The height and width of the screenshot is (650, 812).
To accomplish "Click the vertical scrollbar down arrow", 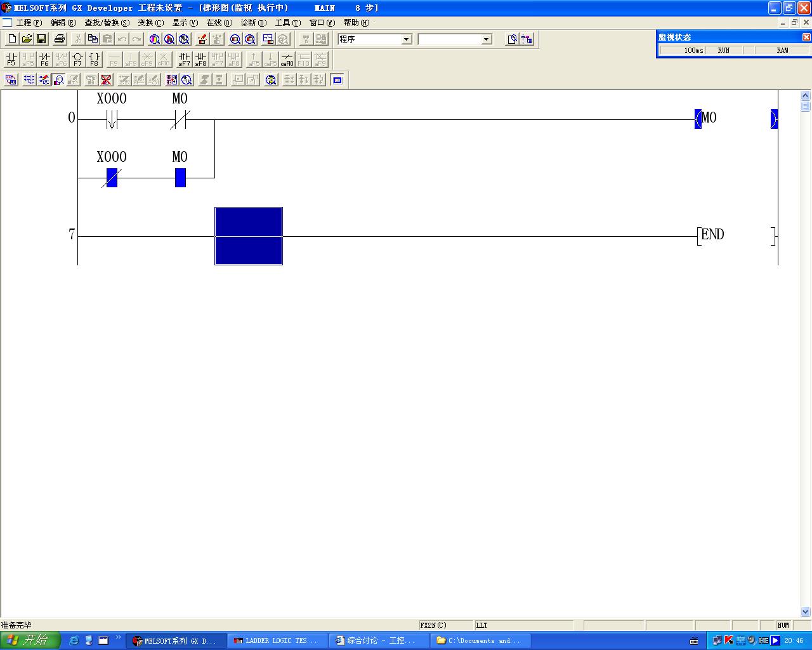I will [806, 612].
